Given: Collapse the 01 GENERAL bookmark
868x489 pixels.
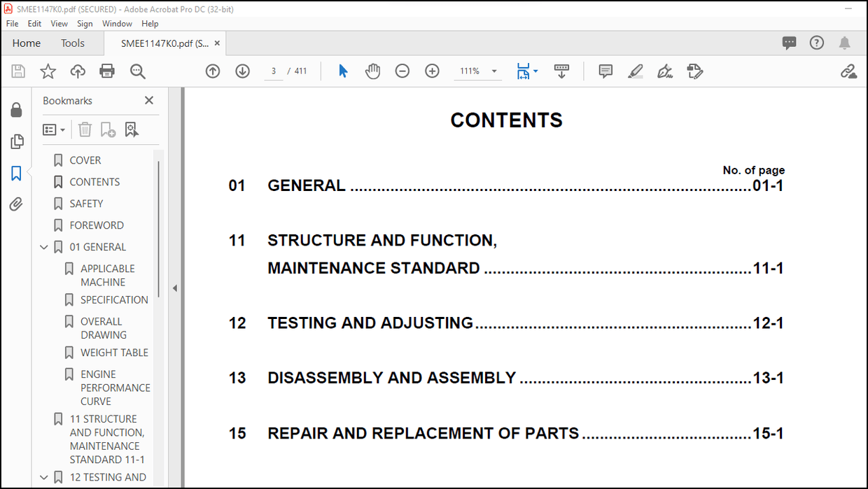Looking at the screenshot, I should [x=43, y=246].
